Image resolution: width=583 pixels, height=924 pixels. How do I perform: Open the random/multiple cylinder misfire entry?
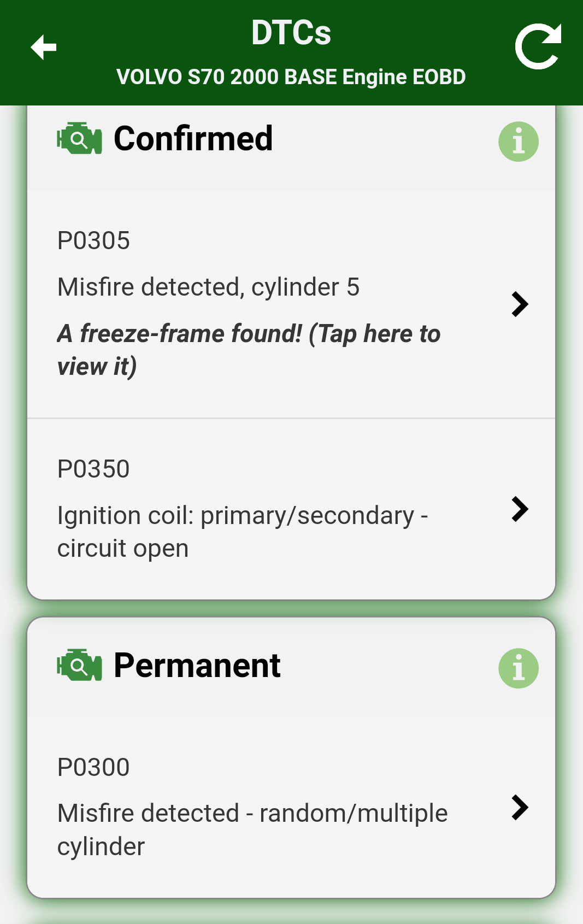tap(252, 829)
